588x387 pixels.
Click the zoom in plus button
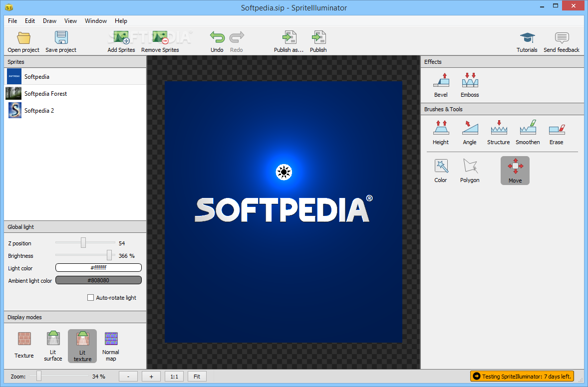click(x=151, y=377)
